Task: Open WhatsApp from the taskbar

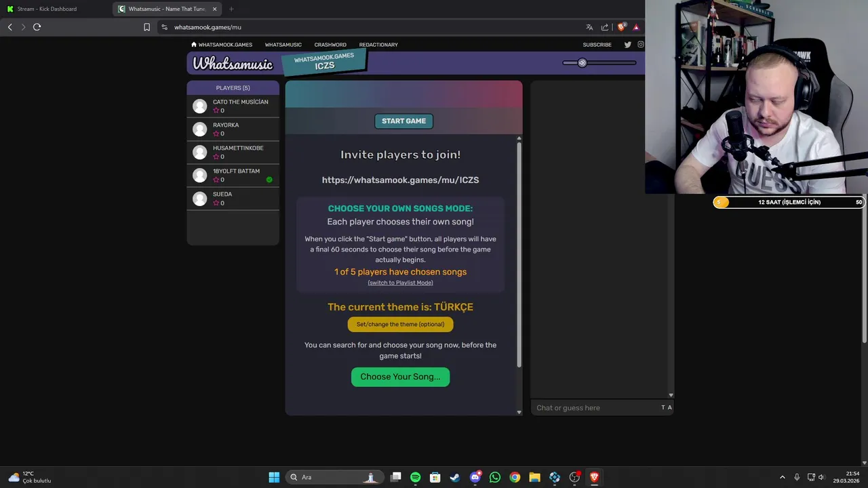Action: tap(495, 477)
